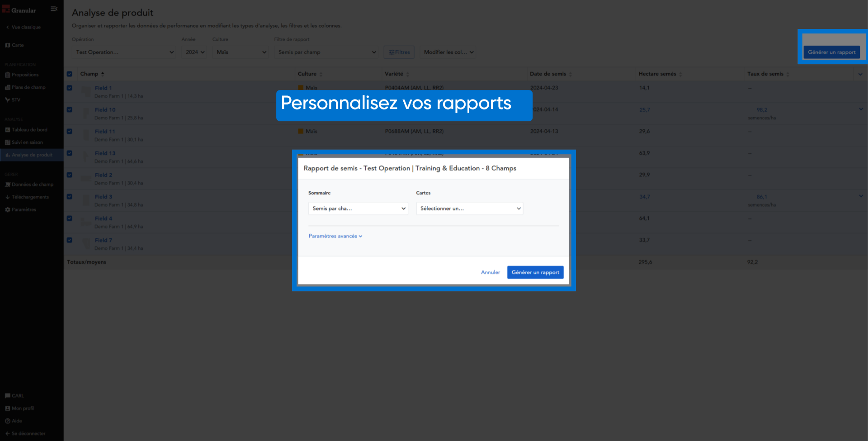Click the 2024-04-23 sowing date cell

pos(544,88)
